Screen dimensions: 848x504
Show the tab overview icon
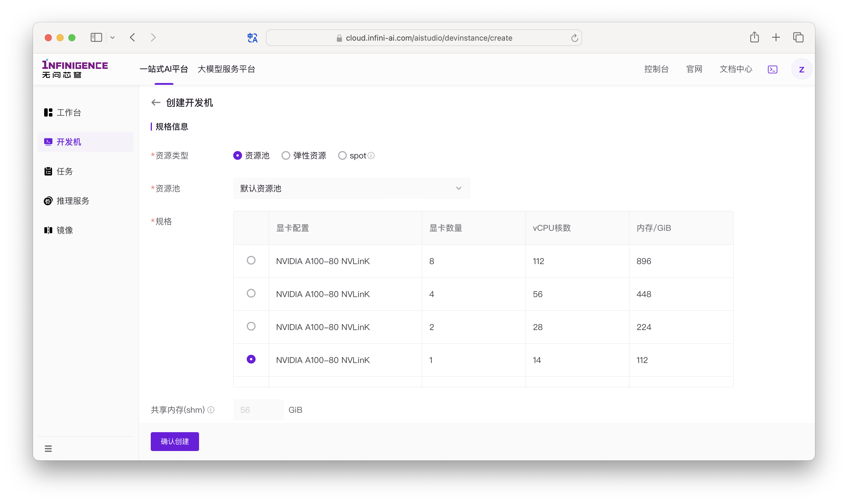(x=798, y=37)
